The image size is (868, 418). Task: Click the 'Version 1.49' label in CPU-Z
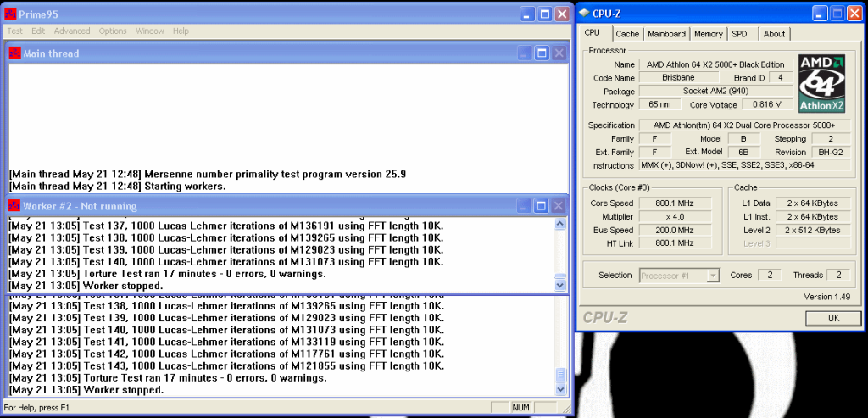click(x=826, y=297)
